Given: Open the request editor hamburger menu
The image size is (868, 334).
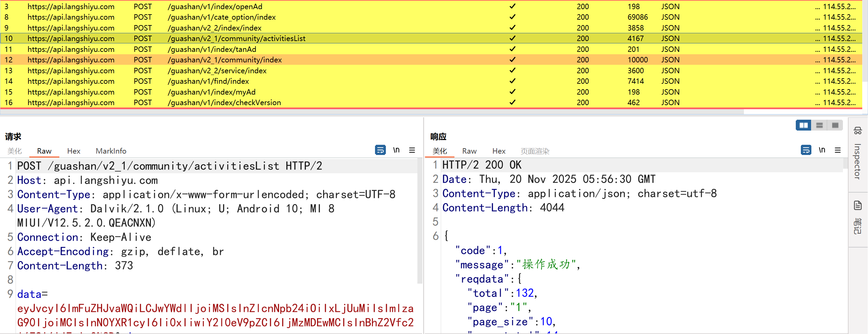Looking at the screenshot, I should point(412,150).
